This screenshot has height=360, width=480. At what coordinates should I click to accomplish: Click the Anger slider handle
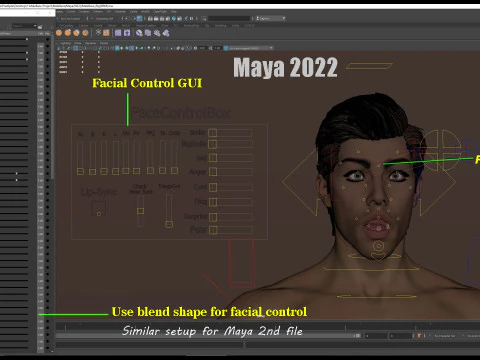(x=213, y=172)
